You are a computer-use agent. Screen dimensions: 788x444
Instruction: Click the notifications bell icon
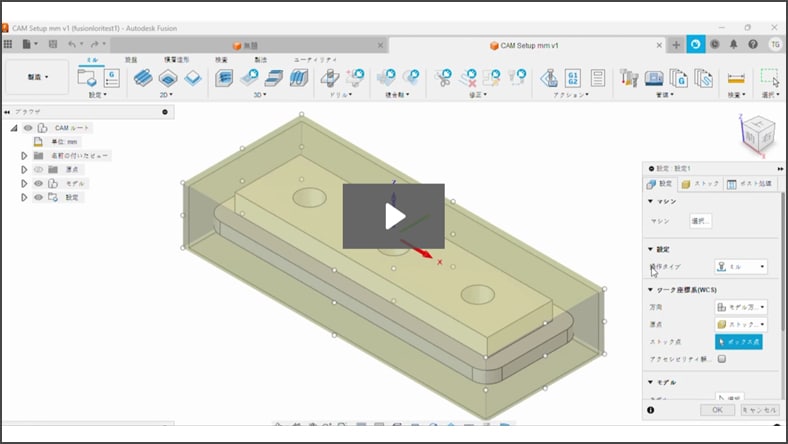733,45
